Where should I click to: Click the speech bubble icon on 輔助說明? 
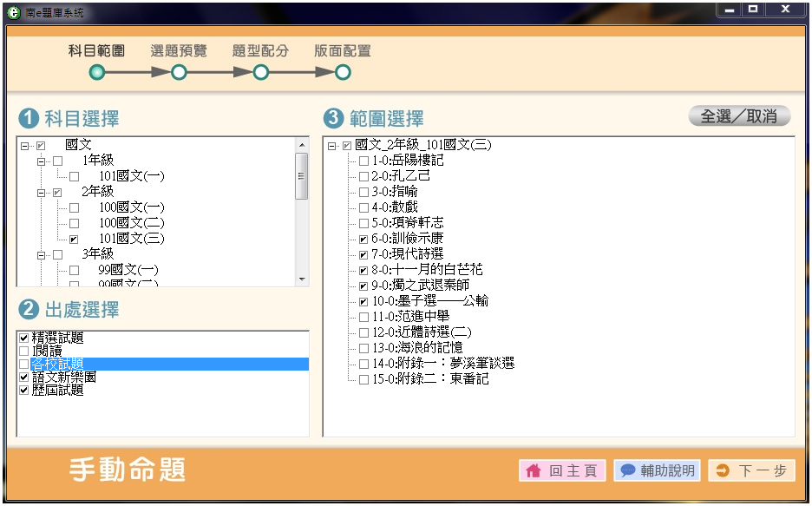[628, 471]
